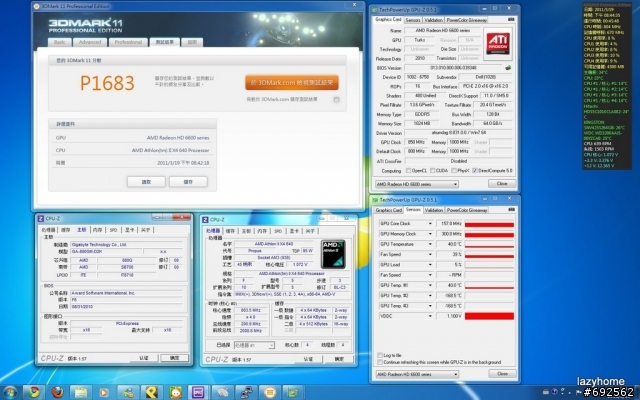Toggle the DirectCompute 5.0 checkbox
The image size is (640, 400).
(x=475, y=171)
